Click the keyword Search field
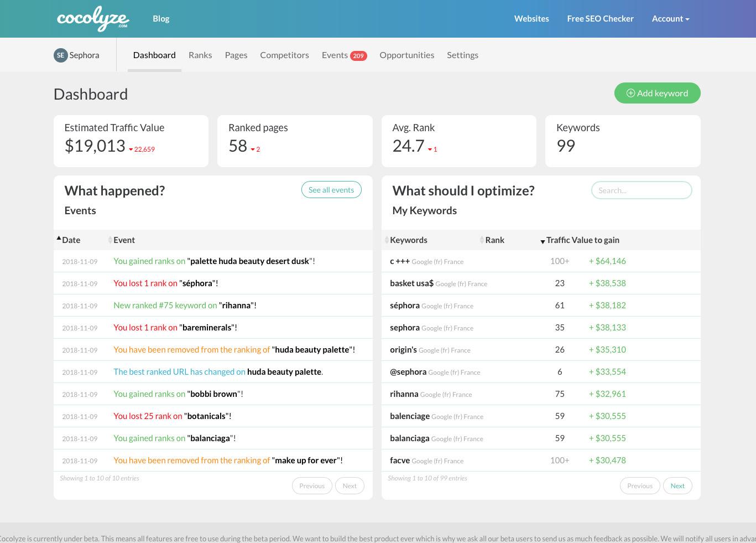Screen dimensions: 756x543 pyautogui.click(x=642, y=190)
